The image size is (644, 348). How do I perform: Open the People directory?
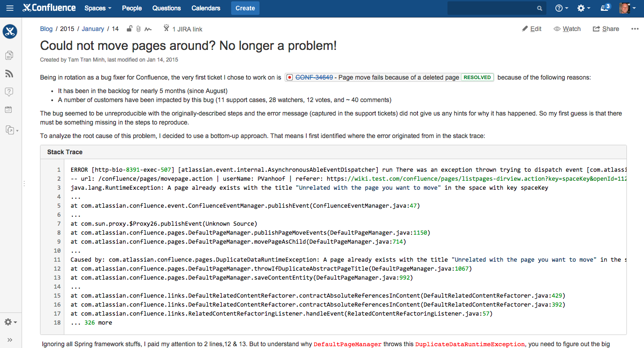(132, 8)
